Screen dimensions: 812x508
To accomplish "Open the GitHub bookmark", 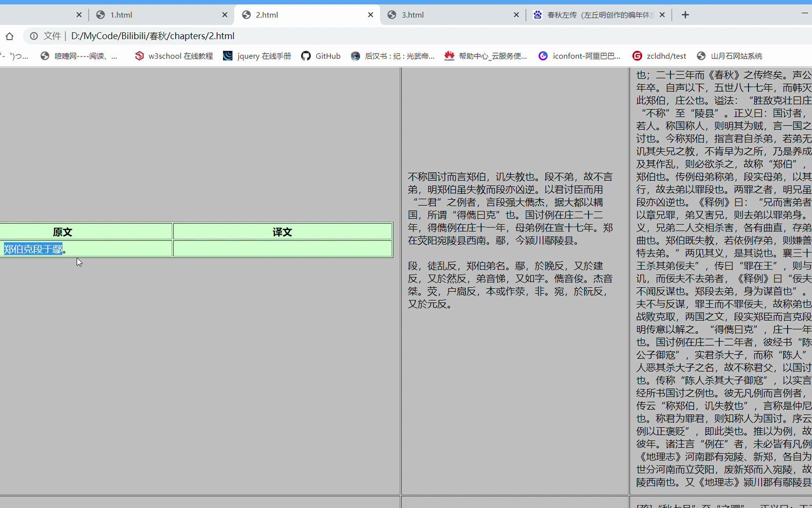I will coord(321,56).
